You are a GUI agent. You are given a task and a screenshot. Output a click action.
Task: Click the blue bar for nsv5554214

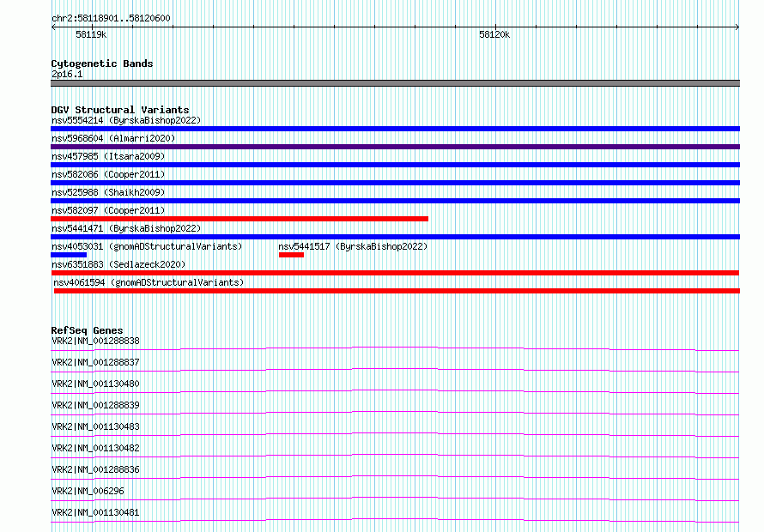[395, 129]
